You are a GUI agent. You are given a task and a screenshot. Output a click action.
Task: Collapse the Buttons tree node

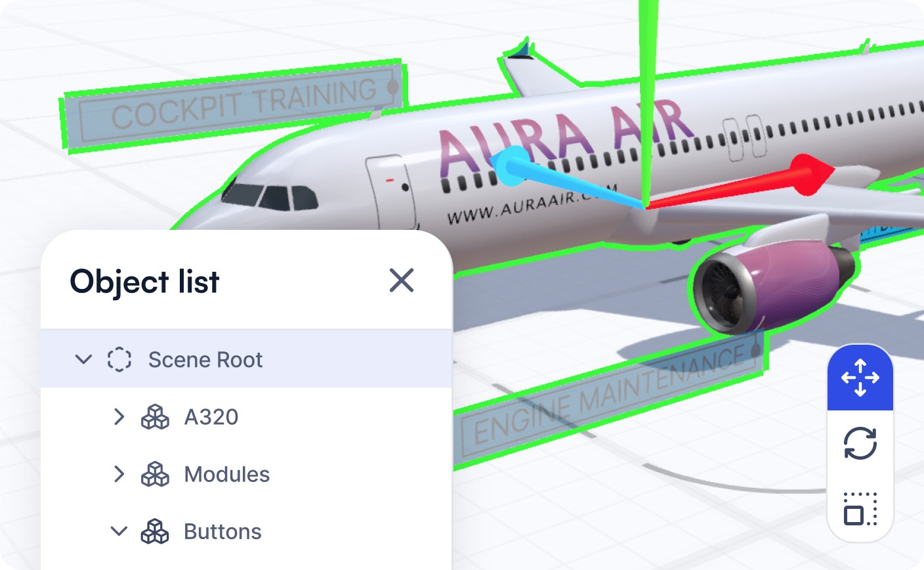[x=119, y=531]
